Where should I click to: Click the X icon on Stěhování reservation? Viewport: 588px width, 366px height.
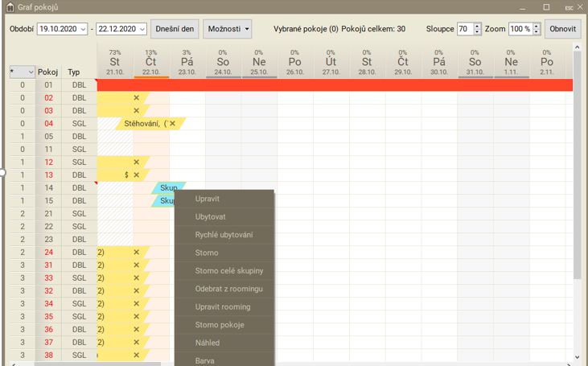click(172, 124)
